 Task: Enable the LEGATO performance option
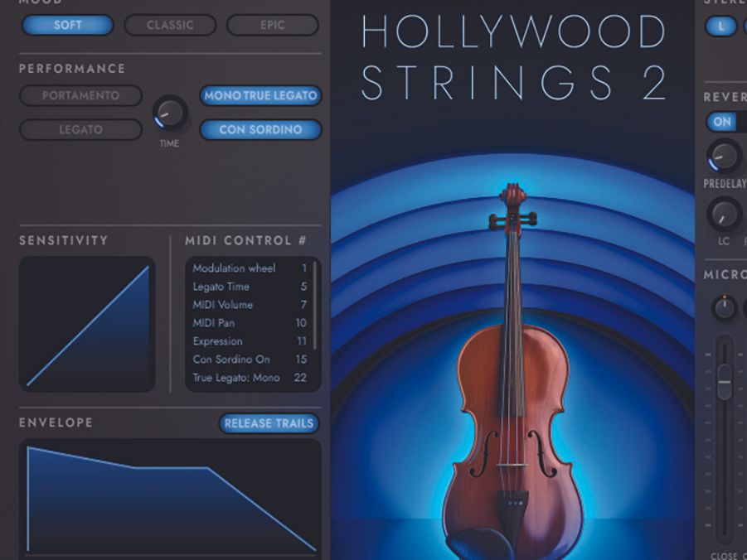click(x=80, y=129)
